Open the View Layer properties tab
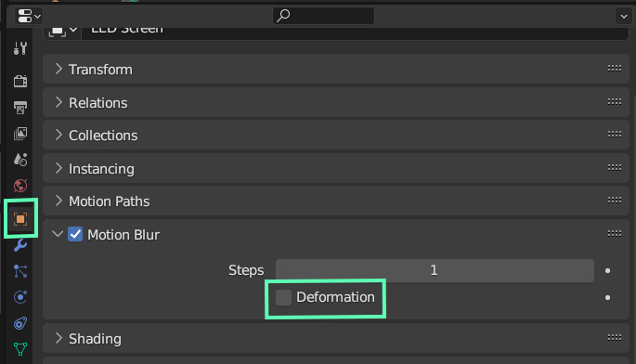 (19, 134)
